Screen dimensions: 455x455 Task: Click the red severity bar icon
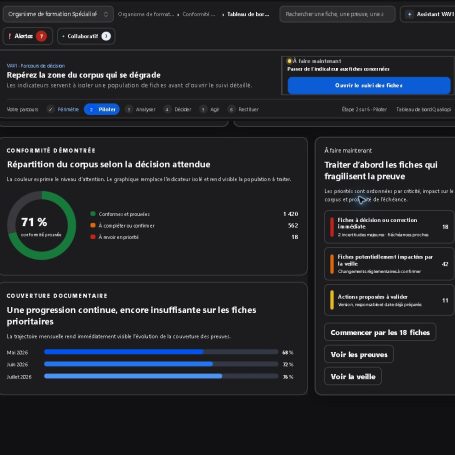tap(332, 227)
